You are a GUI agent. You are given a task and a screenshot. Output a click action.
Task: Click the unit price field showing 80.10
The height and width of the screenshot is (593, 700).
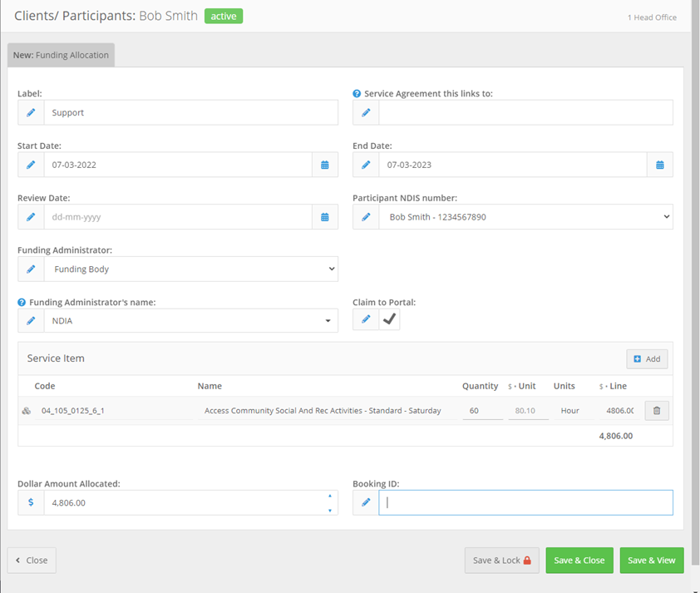pyautogui.click(x=528, y=410)
